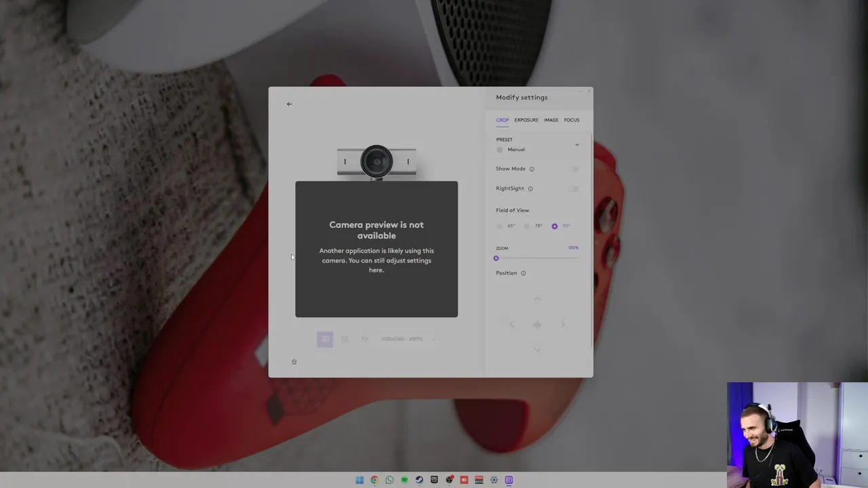Open Steam from taskbar
Image resolution: width=868 pixels, height=488 pixels.
coord(419,480)
